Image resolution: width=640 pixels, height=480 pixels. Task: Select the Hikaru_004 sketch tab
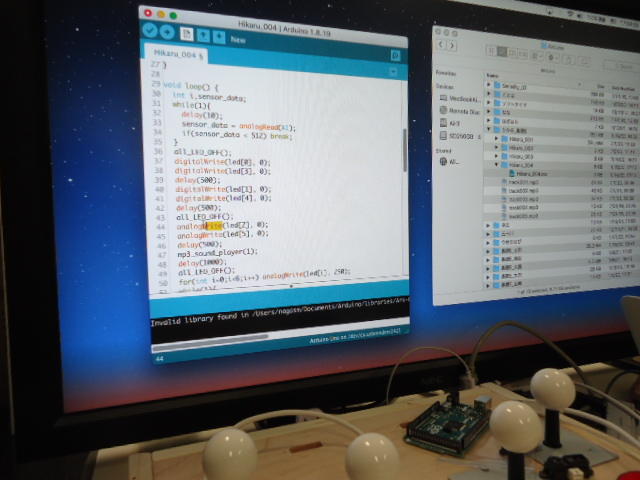(x=176, y=54)
